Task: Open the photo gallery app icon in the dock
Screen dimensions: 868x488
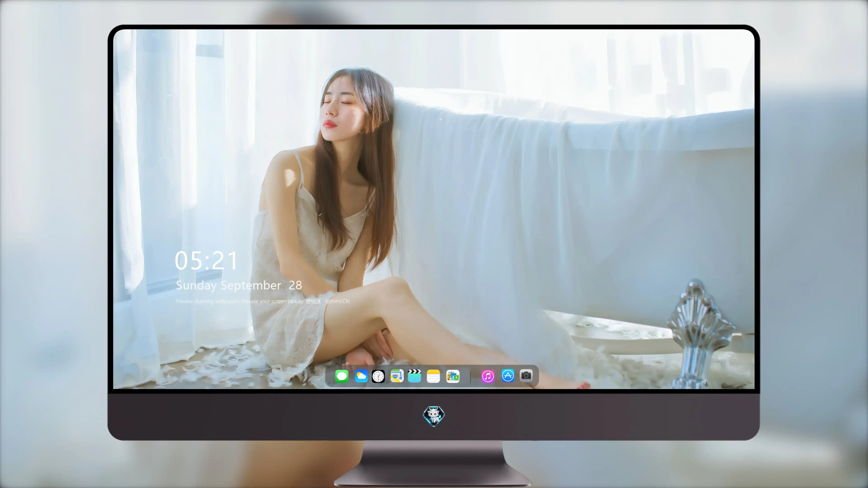Action: point(453,376)
